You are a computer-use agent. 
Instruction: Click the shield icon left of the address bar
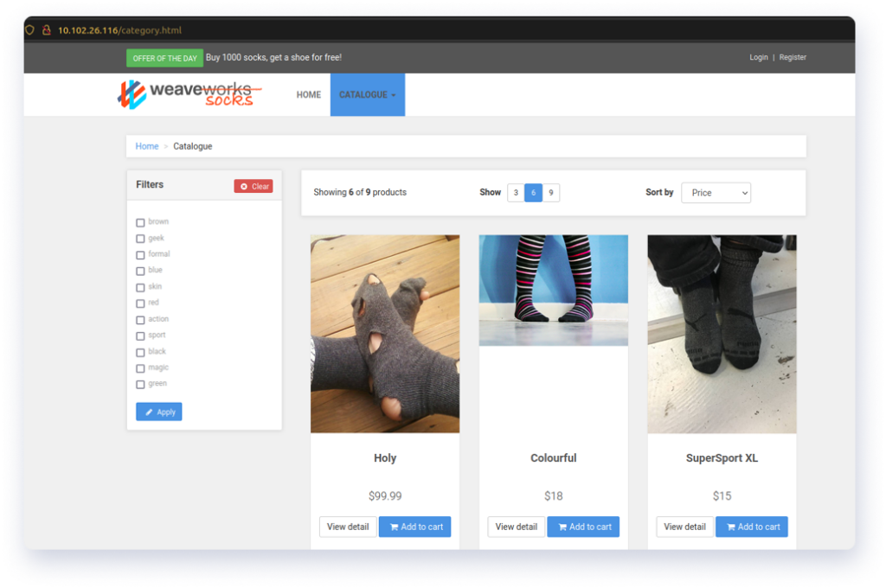point(30,29)
